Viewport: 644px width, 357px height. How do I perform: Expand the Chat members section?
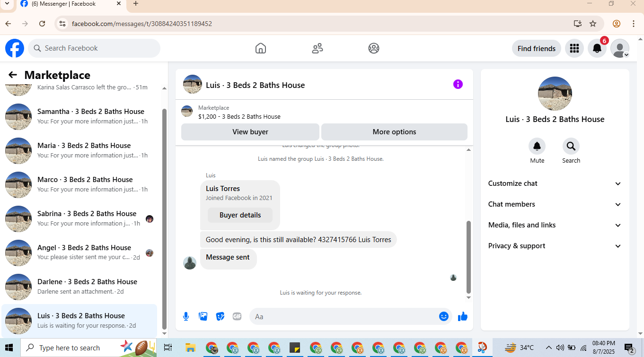pos(555,204)
